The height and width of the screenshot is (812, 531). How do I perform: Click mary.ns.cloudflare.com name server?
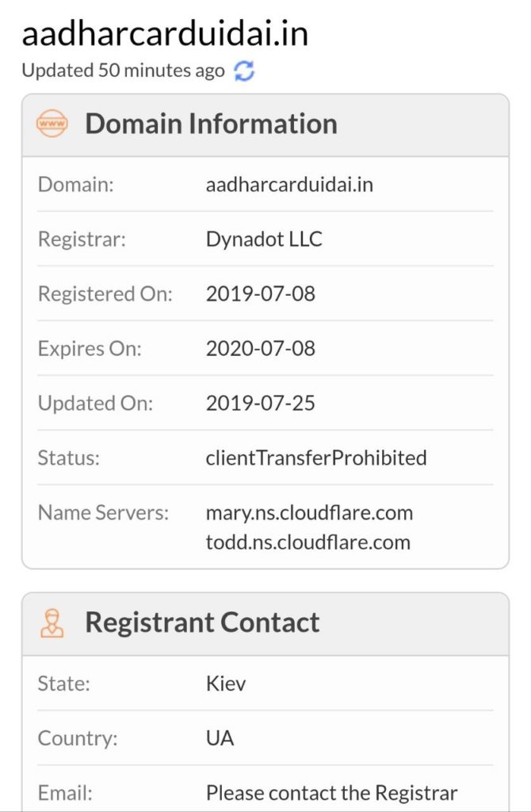click(x=309, y=512)
